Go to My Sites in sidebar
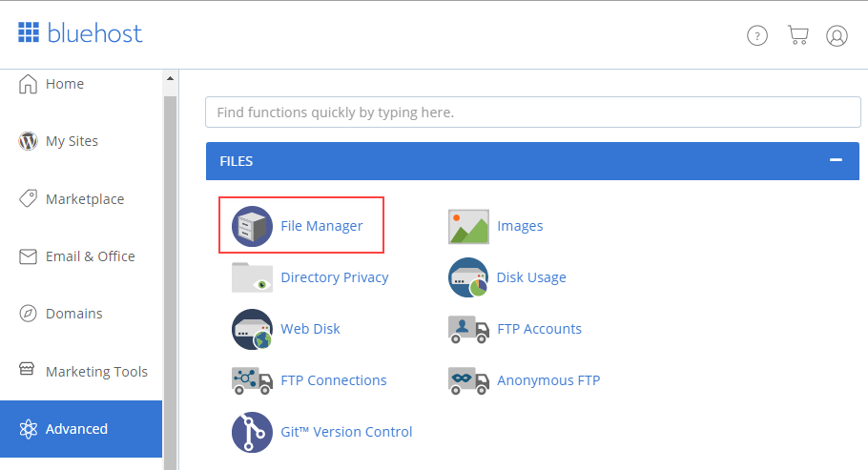Viewport: 868px width, 470px height. pos(72,141)
